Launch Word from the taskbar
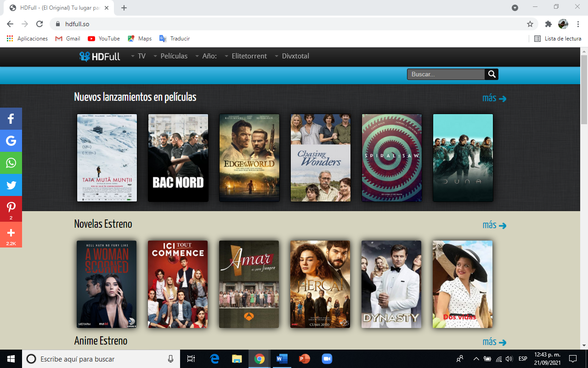588x368 pixels. (x=282, y=359)
